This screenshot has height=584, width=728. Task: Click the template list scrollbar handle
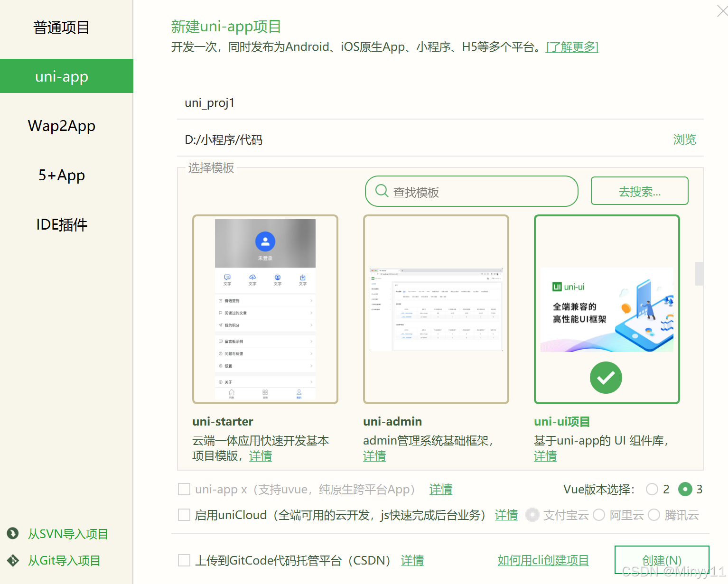[699, 274]
